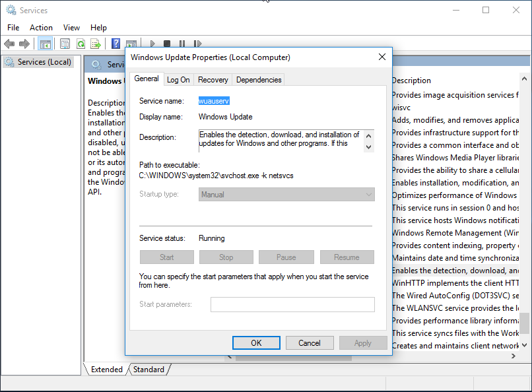Click the forward arrow in the toolbar
Image resolution: width=532 pixels, height=392 pixels.
coord(24,44)
